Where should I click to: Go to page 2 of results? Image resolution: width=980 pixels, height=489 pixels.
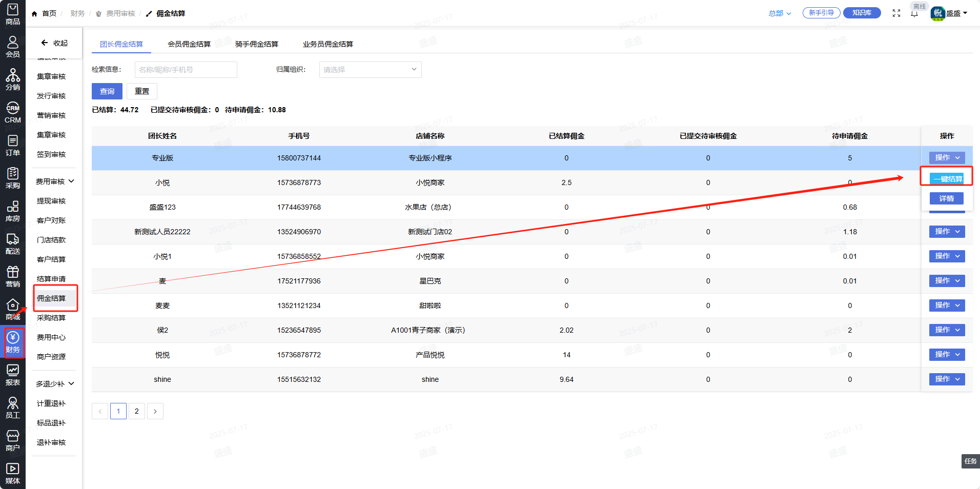[x=136, y=411]
